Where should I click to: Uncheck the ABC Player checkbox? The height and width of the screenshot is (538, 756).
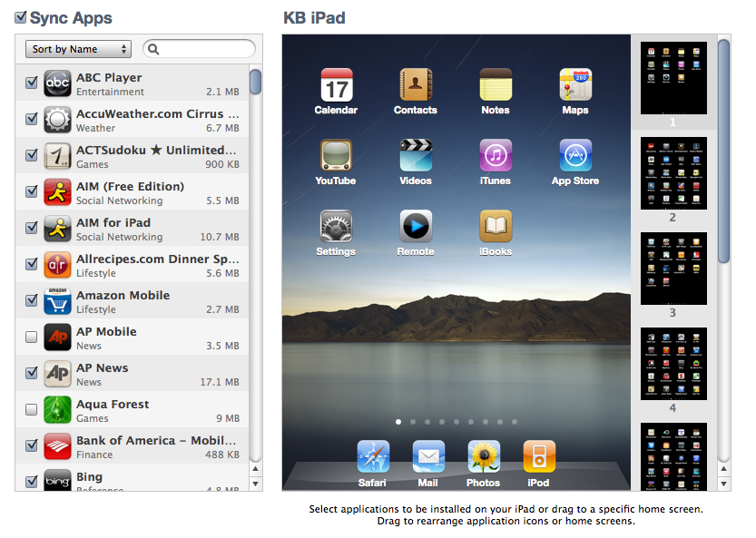(32, 83)
